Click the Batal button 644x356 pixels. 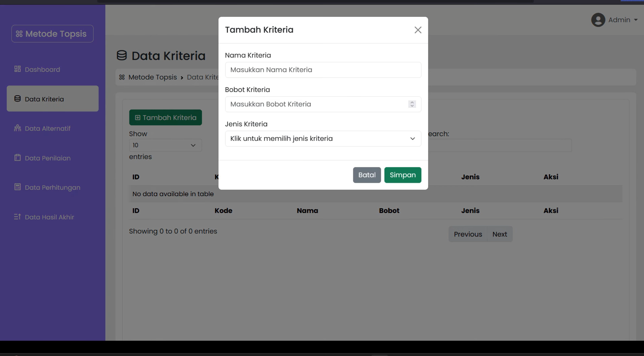[x=367, y=175]
